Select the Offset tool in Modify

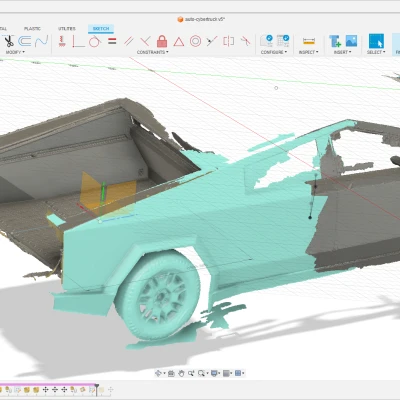pyautogui.click(x=25, y=41)
